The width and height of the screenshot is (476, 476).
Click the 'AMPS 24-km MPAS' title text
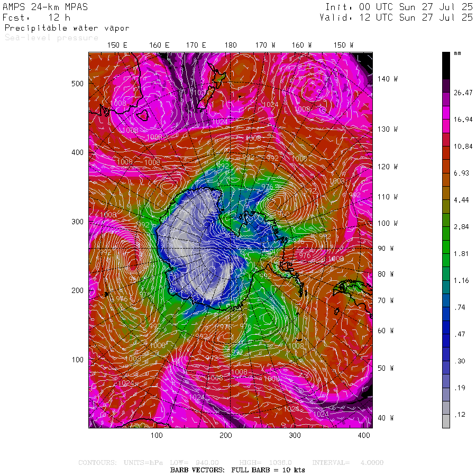click(x=45, y=7)
